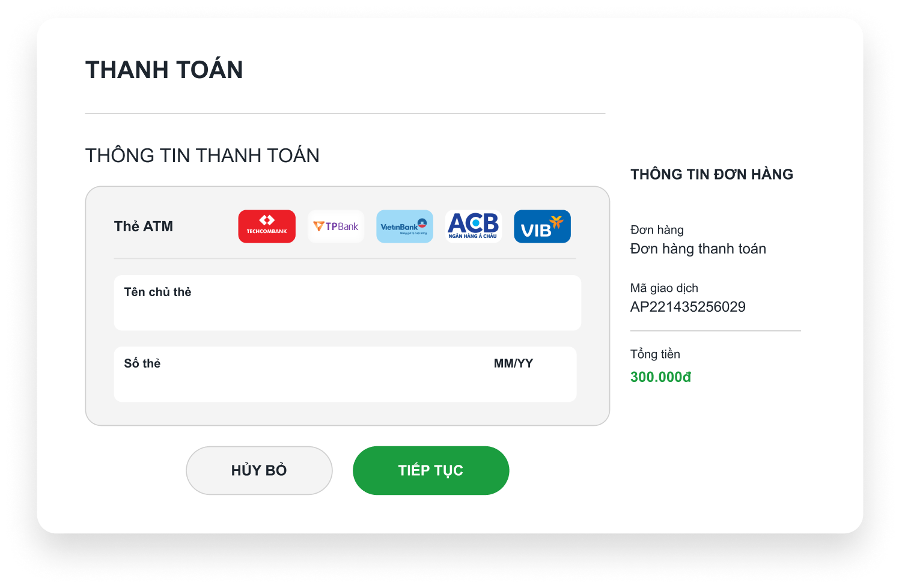
Task: Click the green TIẾP TỤC button
Action: pos(431,470)
